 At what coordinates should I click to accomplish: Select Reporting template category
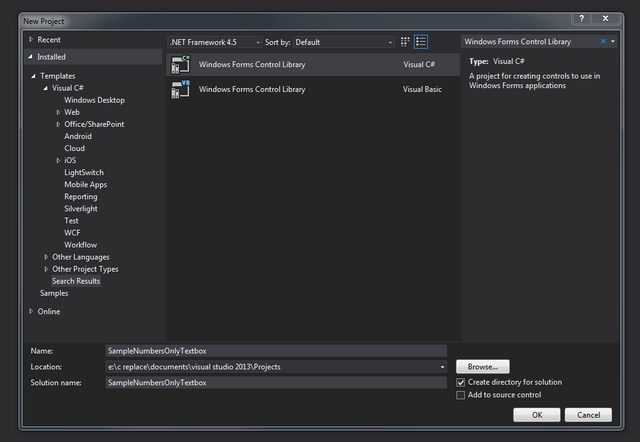pos(80,196)
